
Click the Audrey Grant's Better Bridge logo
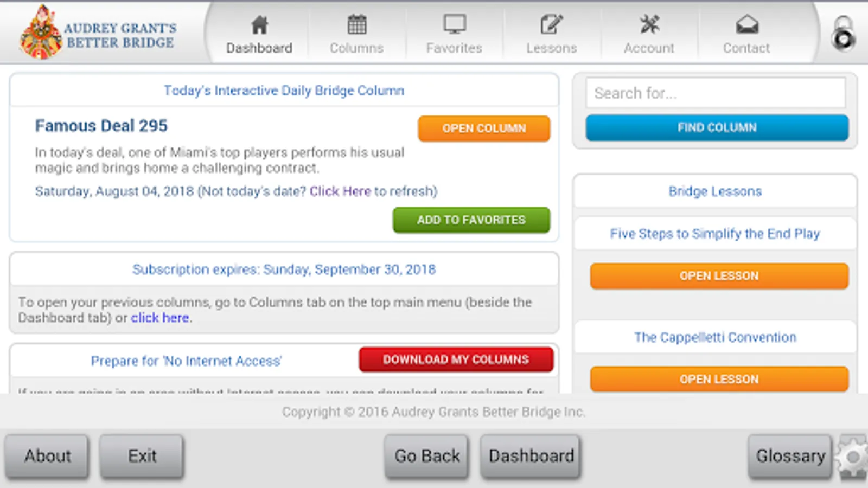pyautogui.click(x=98, y=33)
